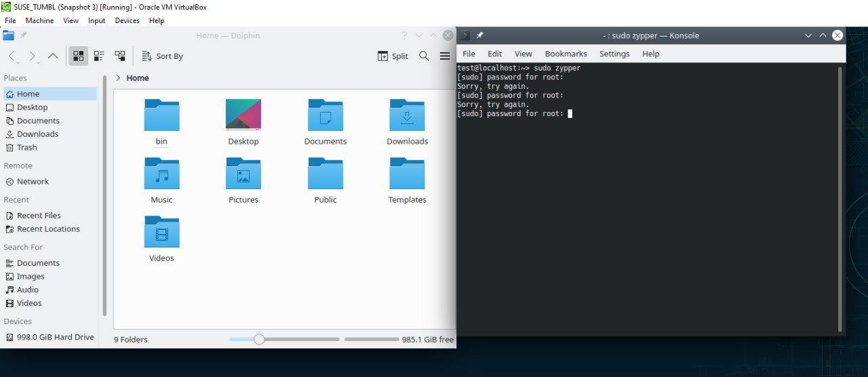
Task: Open Recent Files entry
Action: coord(50,216)
